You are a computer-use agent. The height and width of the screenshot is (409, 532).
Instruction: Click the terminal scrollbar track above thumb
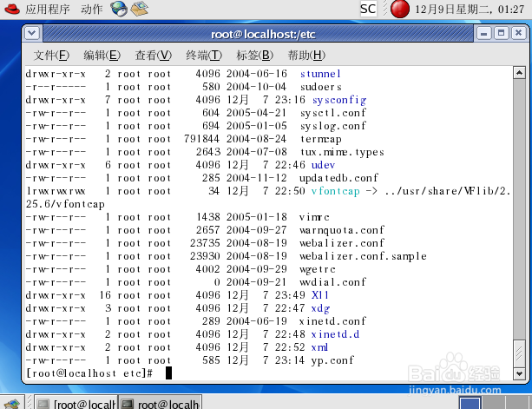(519, 208)
